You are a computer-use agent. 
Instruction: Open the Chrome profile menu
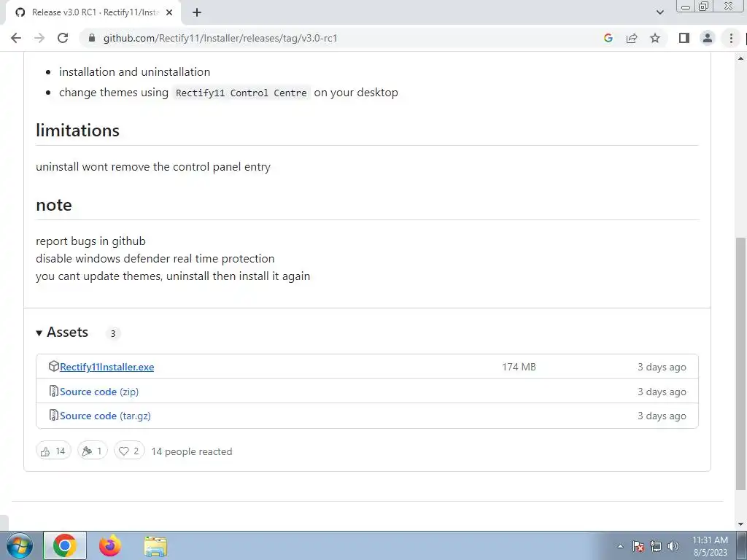click(708, 38)
